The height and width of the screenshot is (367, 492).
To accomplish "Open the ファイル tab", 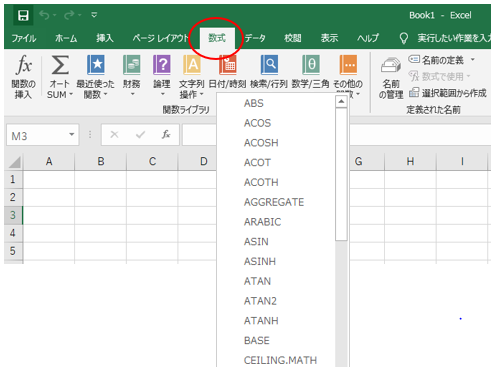I will [24, 38].
